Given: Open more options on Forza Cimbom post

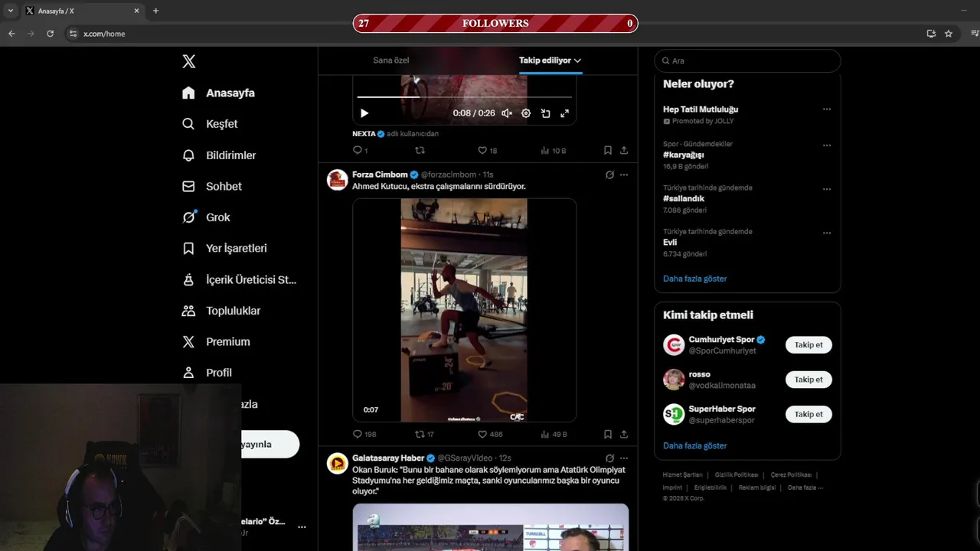Looking at the screenshot, I should click(624, 174).
